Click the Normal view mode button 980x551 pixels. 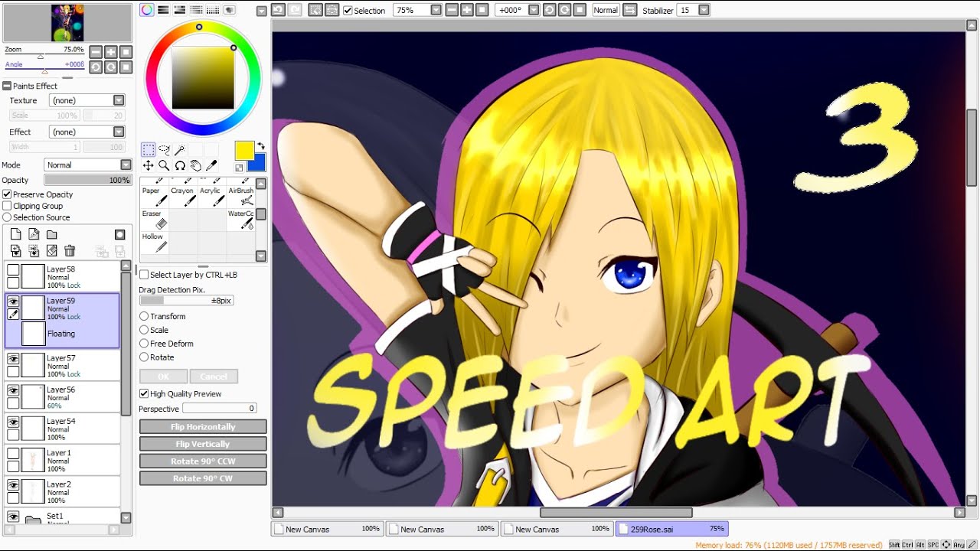(x=606, y=10)
